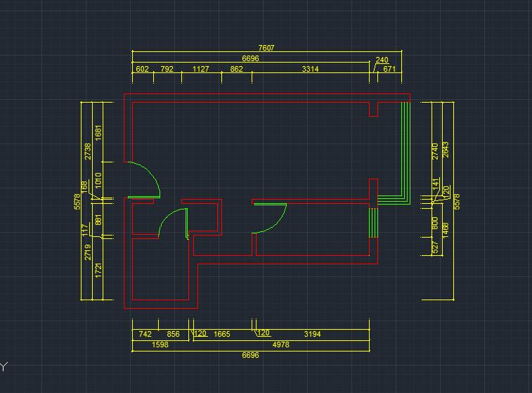Select the 3314 dimension text
Screen dimensions: 532x393
[310, 69]
